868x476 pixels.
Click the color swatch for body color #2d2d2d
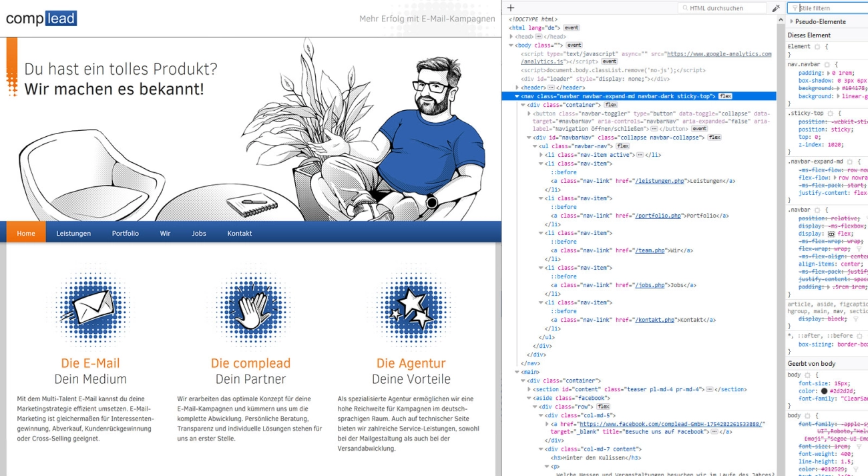(824, 391)
